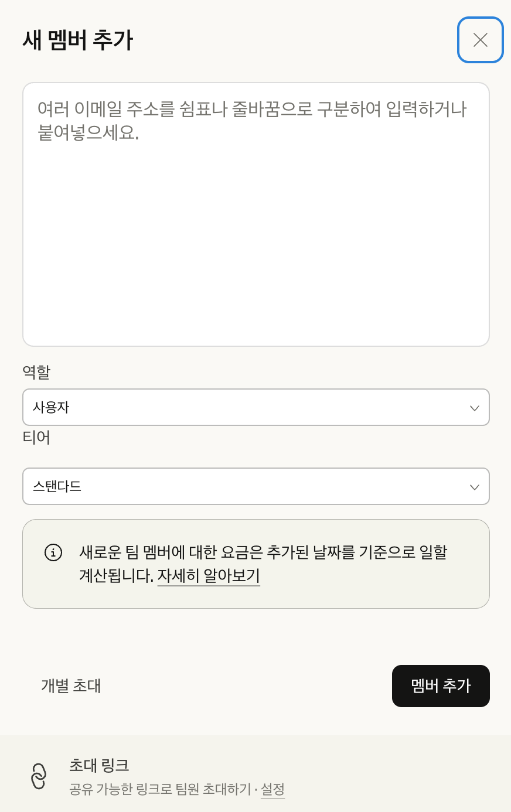Image resolution: width=511 pixels, height=812 pixels.
Task: Click the info circle icon in billing notice
Action: click(x=53, y=552)
